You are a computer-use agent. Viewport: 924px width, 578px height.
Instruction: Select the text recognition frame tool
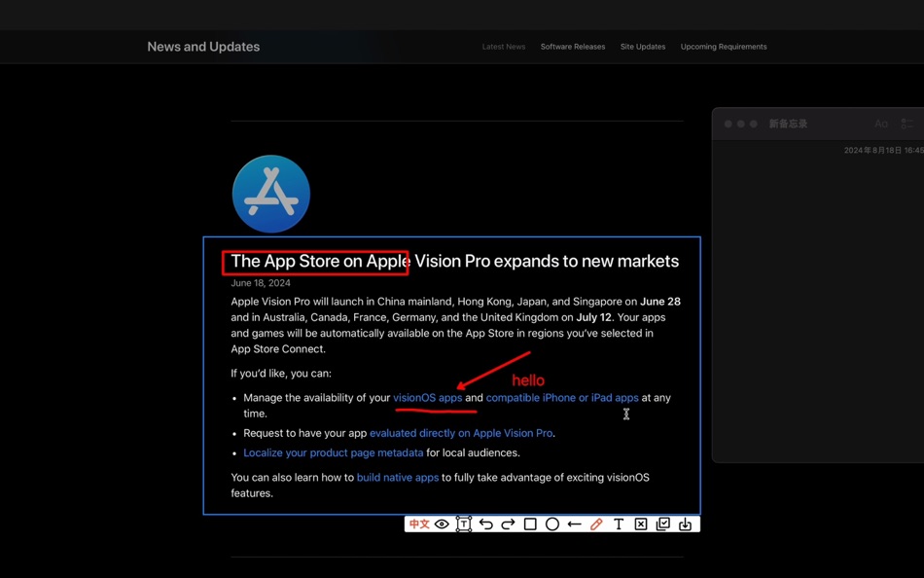click(464, 524)
